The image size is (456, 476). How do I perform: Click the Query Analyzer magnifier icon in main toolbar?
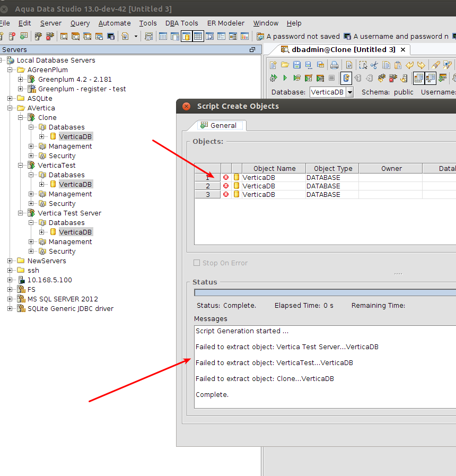pos(64,37)
